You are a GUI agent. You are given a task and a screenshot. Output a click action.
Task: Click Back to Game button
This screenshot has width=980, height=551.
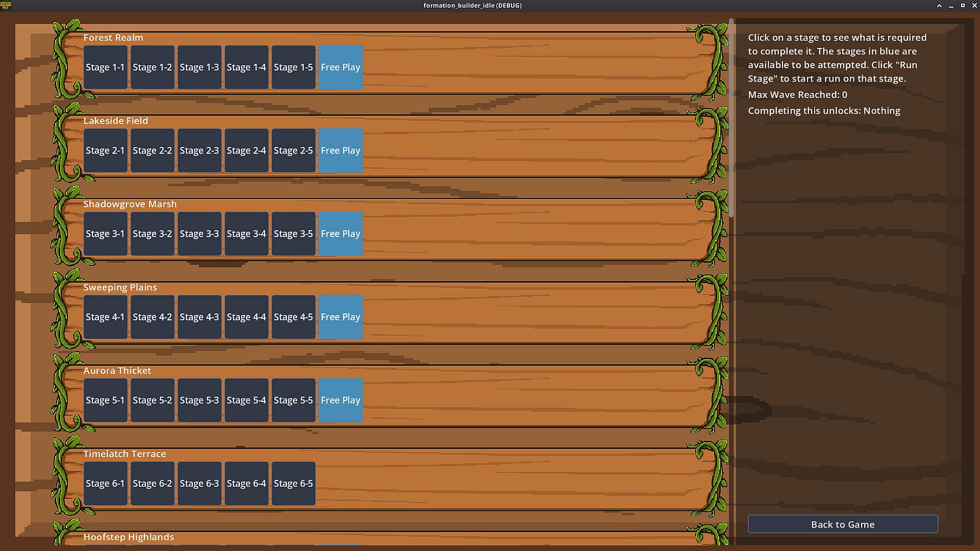(x=843, y=524)
